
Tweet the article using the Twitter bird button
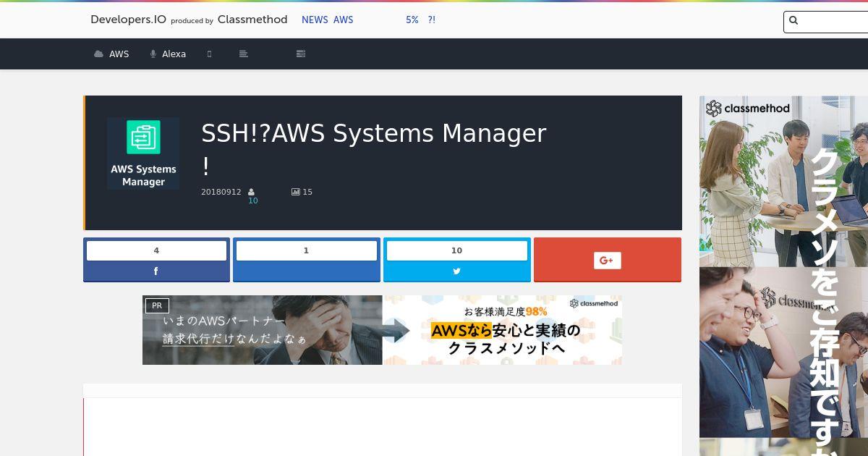pyautogui.click(x=457, y=260)
